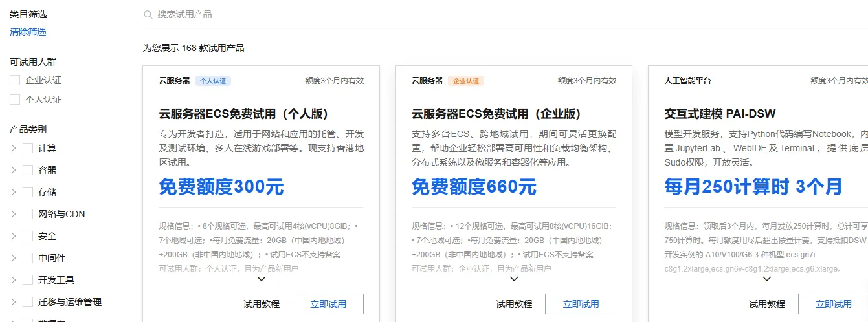
Task: Expand the 安全 category chevron
Action: pyautogui.click(x=14, y=236)
